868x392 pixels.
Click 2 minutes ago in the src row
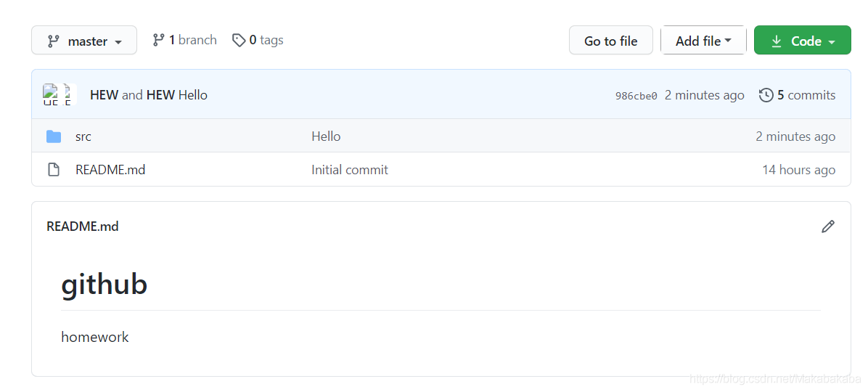(795, 136)
